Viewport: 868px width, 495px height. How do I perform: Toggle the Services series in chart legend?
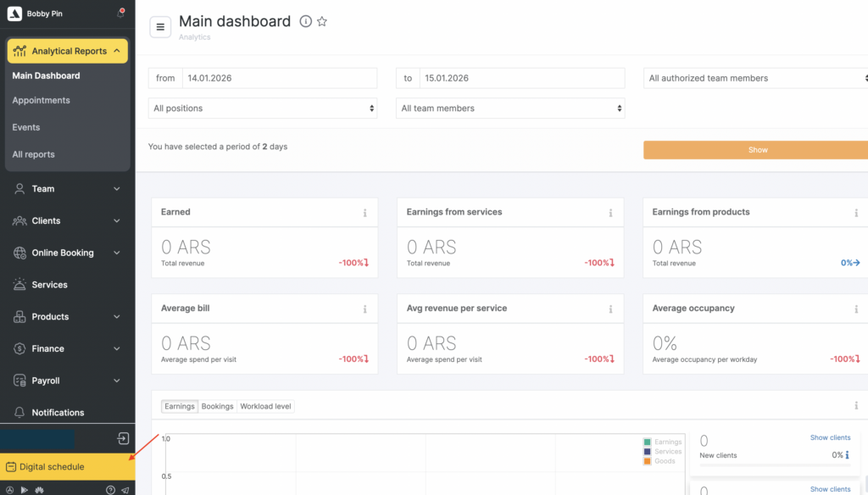pyautogui.click(x=663, y=452)
